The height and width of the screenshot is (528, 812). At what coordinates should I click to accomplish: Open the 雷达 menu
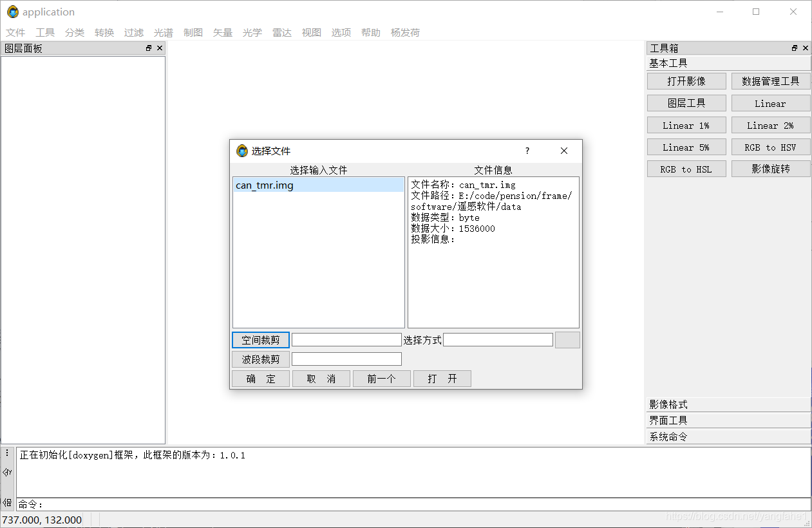tap(282, 33)
